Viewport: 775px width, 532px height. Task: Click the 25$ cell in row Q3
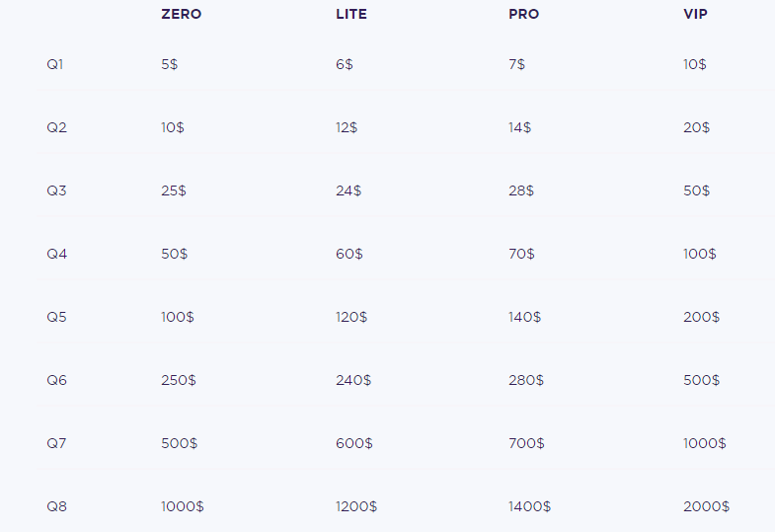coord(174,190)
